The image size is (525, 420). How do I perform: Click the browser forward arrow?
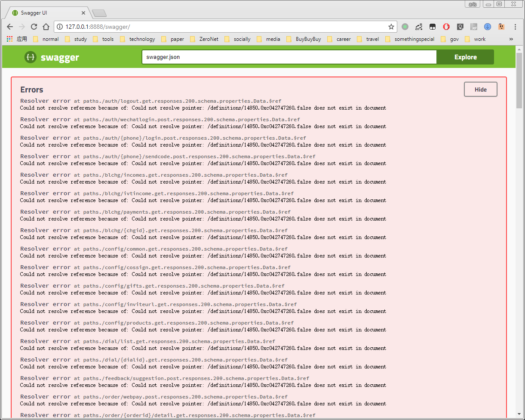[22, 27]
